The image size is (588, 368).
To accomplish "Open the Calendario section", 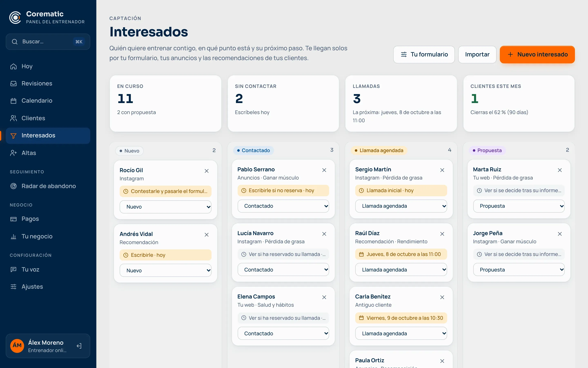I will coord(48,101).
